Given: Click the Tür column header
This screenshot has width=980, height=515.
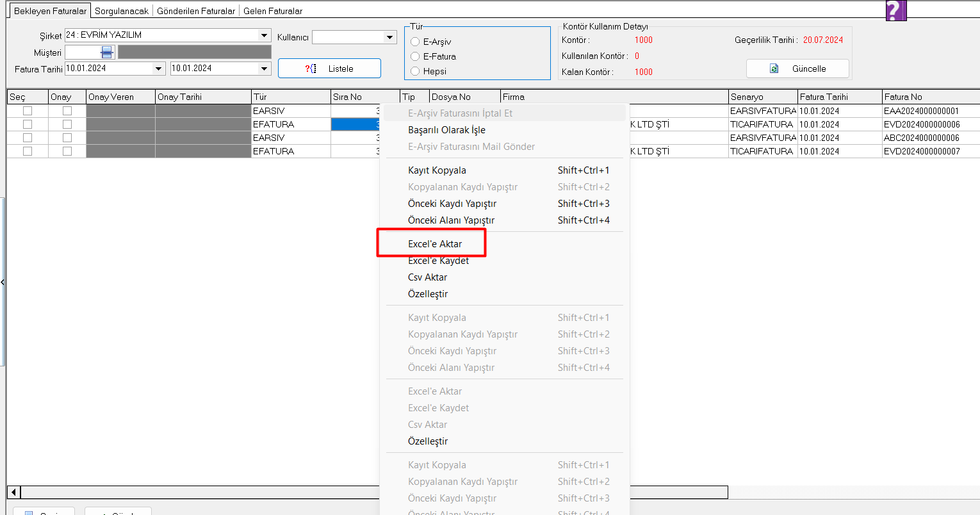Looking at the screenshot, I should tap(291, 97).
